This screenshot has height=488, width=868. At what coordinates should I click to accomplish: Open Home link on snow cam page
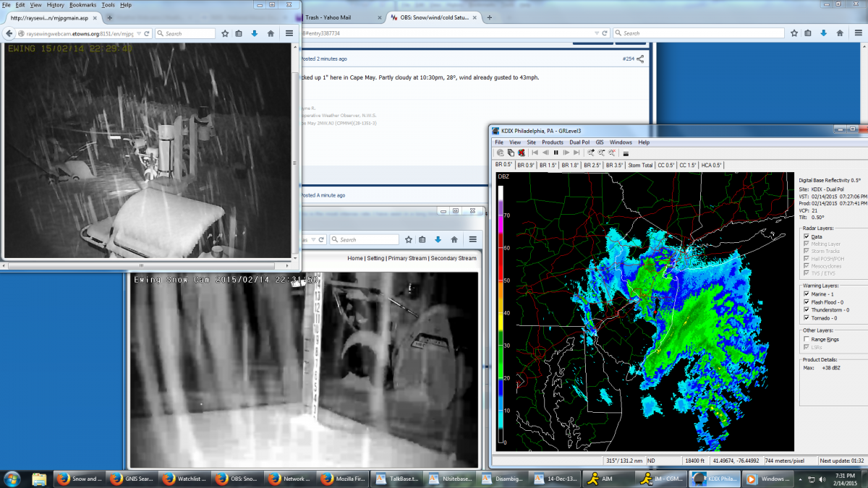(355, 258)
